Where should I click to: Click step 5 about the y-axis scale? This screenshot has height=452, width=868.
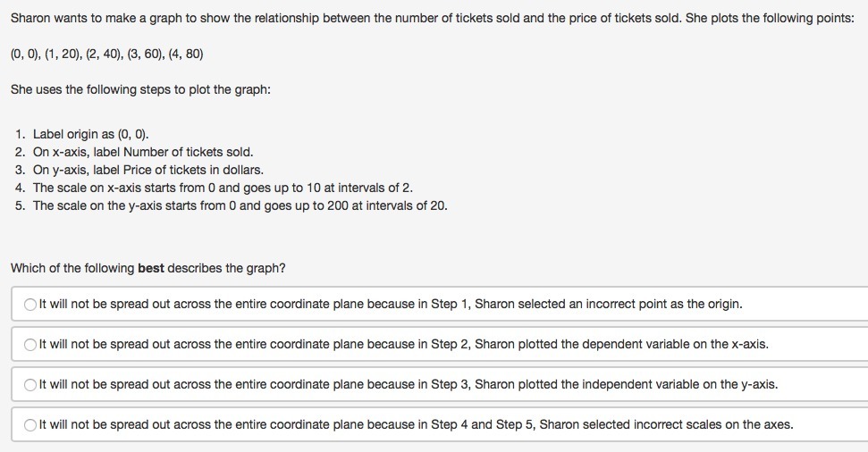click(x=240, y=205)
